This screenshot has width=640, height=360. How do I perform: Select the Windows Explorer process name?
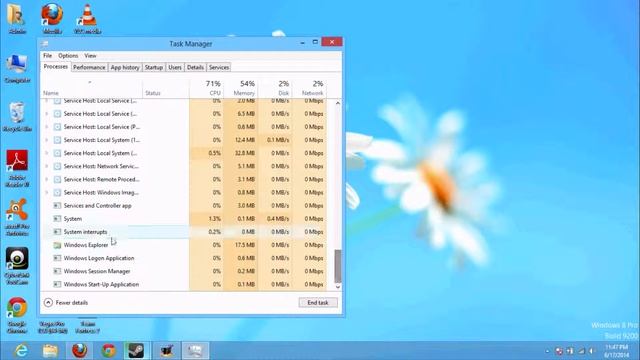coord(86,245)
